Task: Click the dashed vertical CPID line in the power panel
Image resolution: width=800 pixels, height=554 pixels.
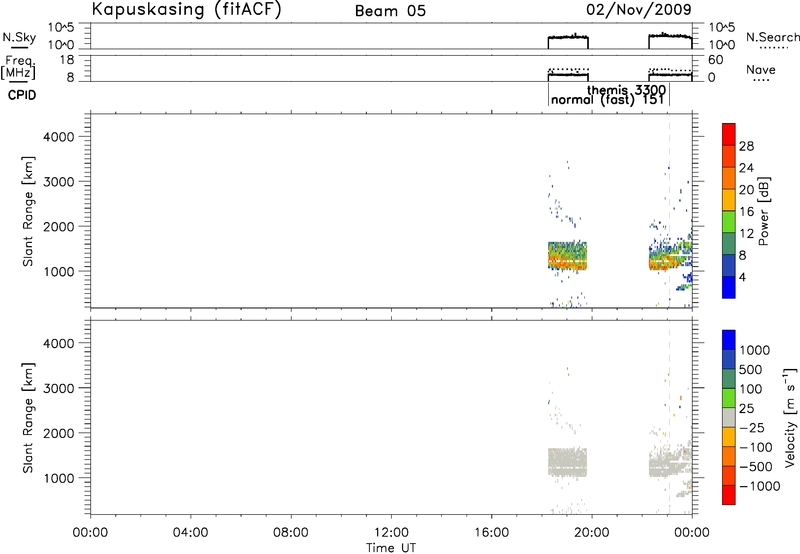Action: (669, 211)
